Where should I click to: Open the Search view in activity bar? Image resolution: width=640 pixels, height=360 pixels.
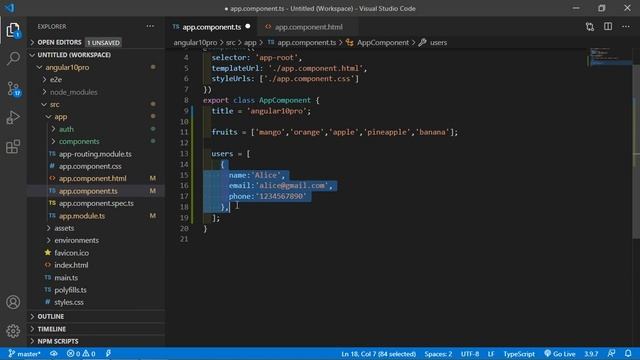click(x=13, y=58)
